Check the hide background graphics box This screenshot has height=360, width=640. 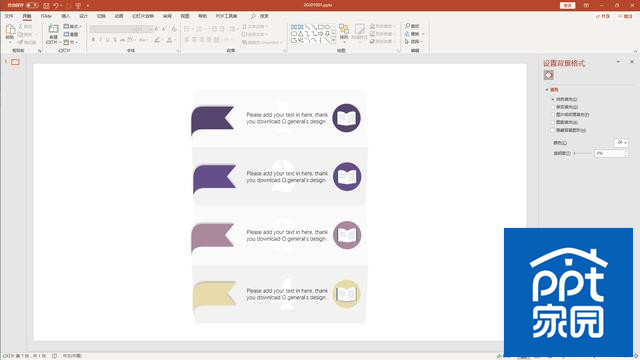[x=553, y=130]
